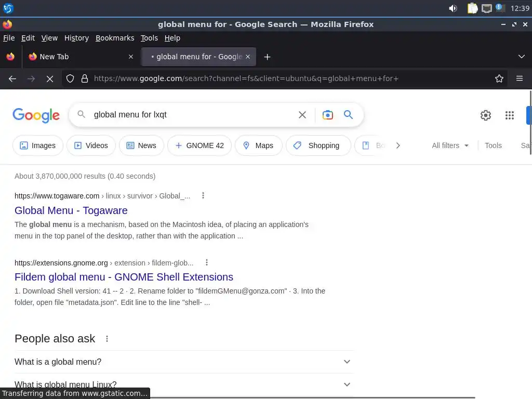Screen dimensions: 532x399
Task: Open the View menu
Action: 49,38
